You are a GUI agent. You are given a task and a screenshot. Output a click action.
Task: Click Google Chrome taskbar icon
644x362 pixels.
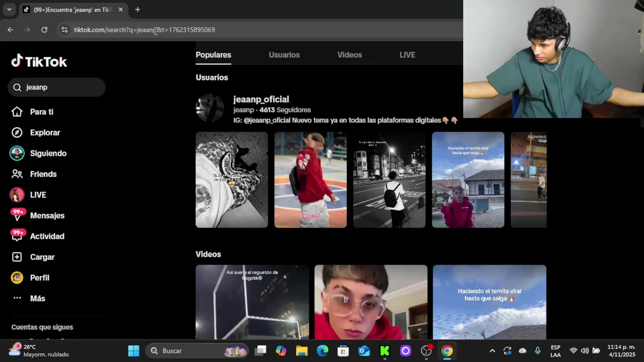pos(447,351)
